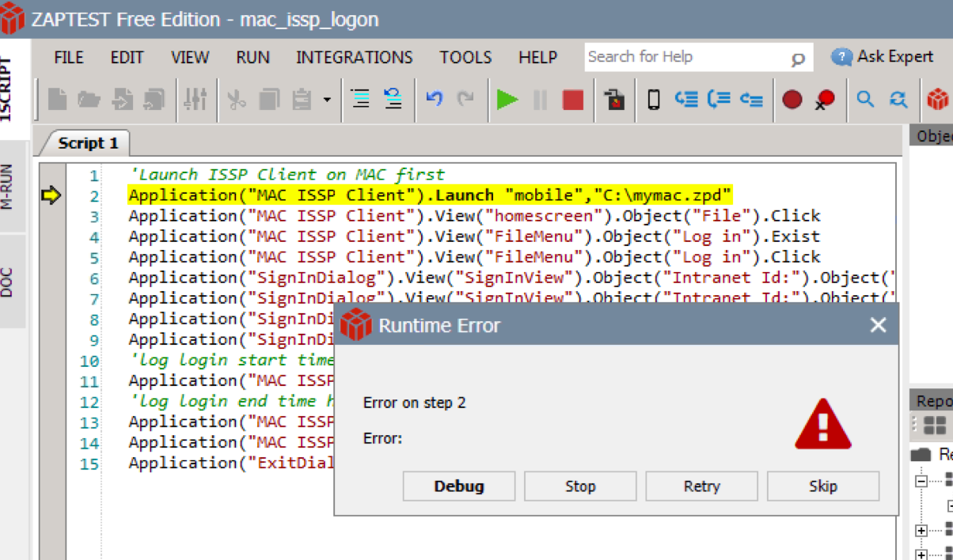This screenshot has height=560, width=953.
Task: Click the Pause execution icon
Action: coord(540,100)
